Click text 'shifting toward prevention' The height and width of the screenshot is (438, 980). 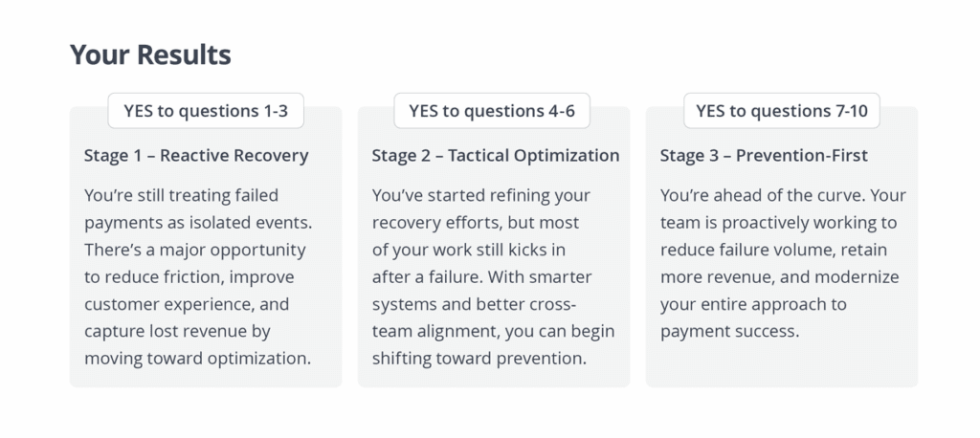478,359
